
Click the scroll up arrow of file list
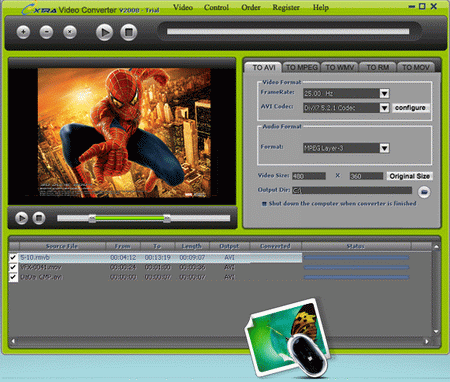point(436,247)
